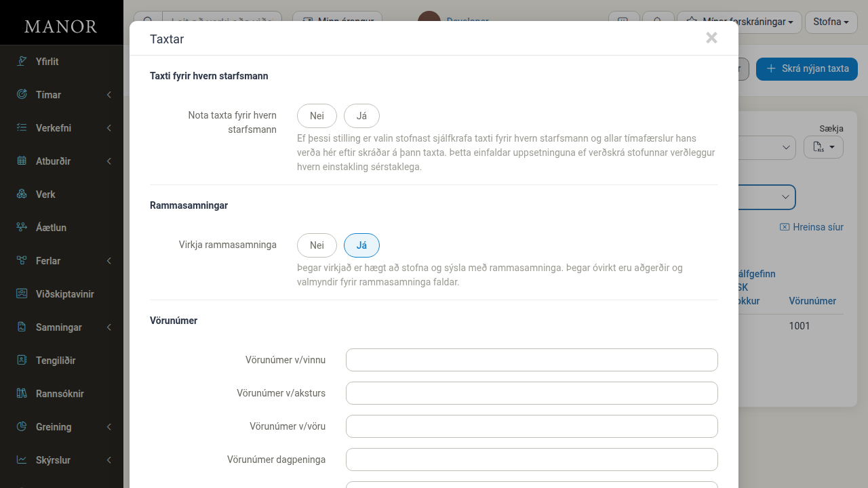868x488 pixels.
Task: Expand the Samningar submenu chevron
Action: [x=109, y=327]
